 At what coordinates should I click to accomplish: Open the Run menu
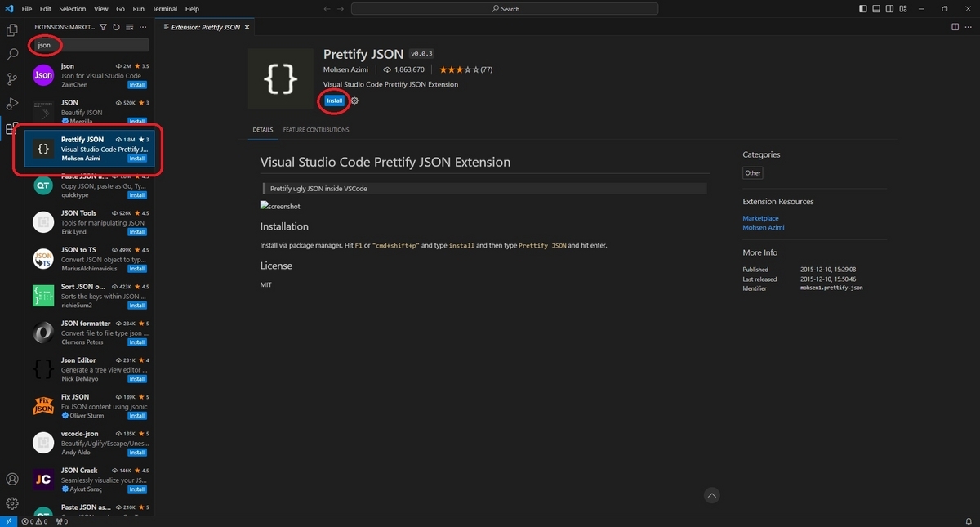click(x=138, y=9)
